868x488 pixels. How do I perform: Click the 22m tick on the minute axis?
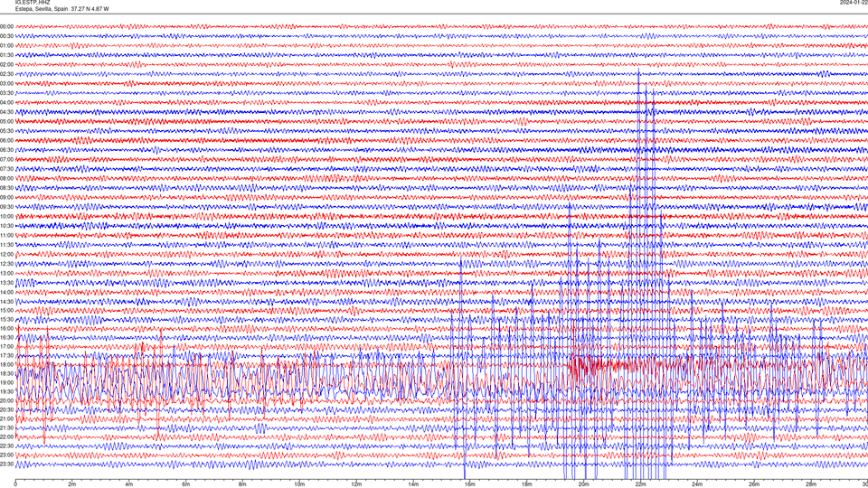tap(640, 484)
